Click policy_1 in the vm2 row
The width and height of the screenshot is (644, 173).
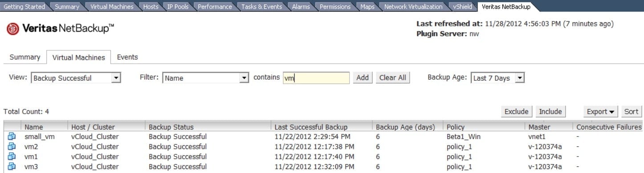(x=459, y=147)
